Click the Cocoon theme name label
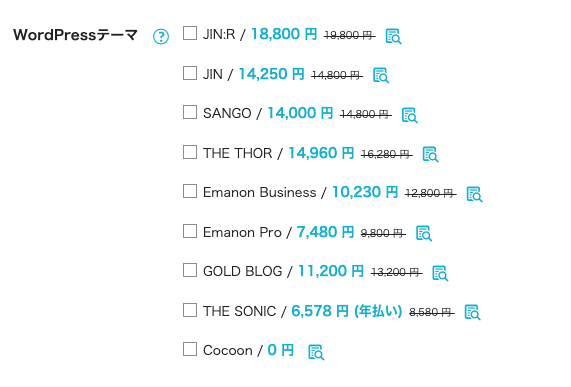This screenshot has width=571, height=387. pyautogui.click(x=228, y=350)
